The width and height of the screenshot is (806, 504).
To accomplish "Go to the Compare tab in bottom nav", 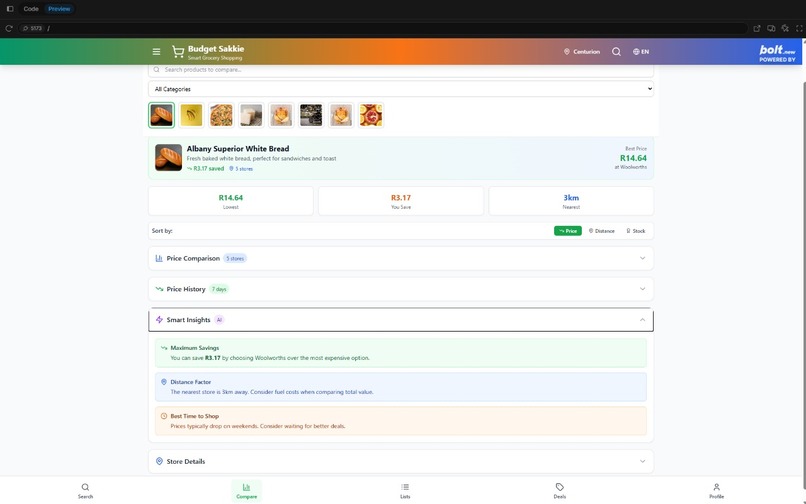I will (x=246, y=491).
